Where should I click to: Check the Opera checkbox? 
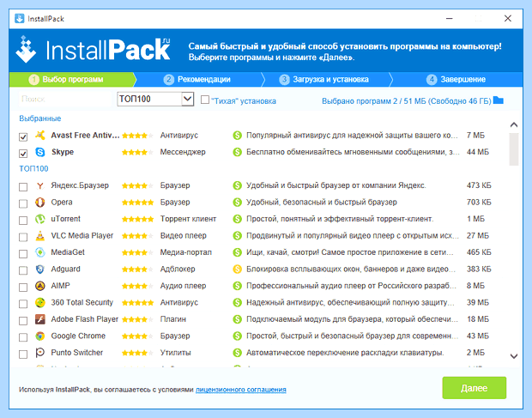click(23, 203)
